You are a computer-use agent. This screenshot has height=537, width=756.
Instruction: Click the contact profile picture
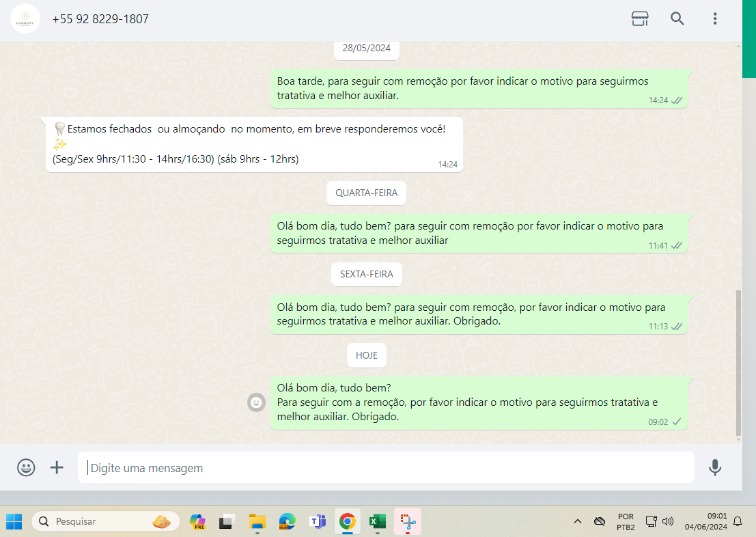click(x=25, y=18)
